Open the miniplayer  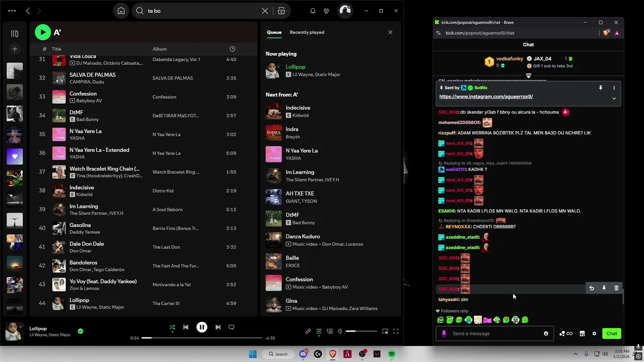click(385, 331)
